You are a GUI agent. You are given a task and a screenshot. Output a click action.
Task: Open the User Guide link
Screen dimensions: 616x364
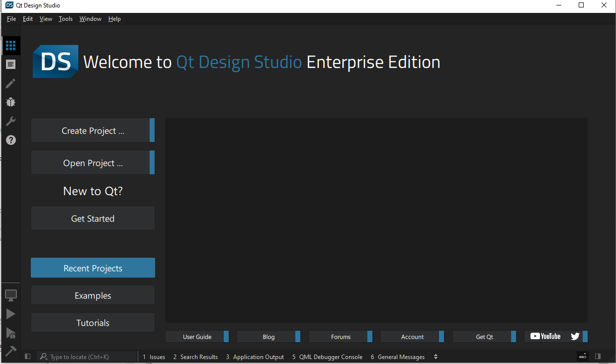pyautogui.click(x=197, y=337)
